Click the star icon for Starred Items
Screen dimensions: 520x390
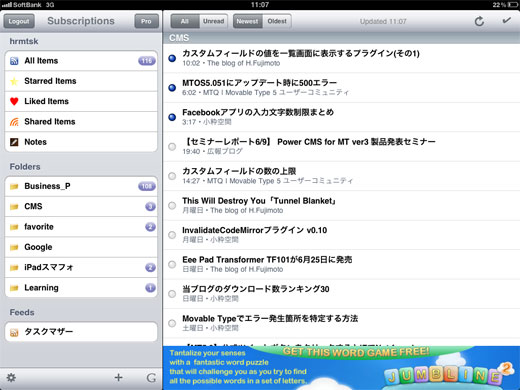14,81
